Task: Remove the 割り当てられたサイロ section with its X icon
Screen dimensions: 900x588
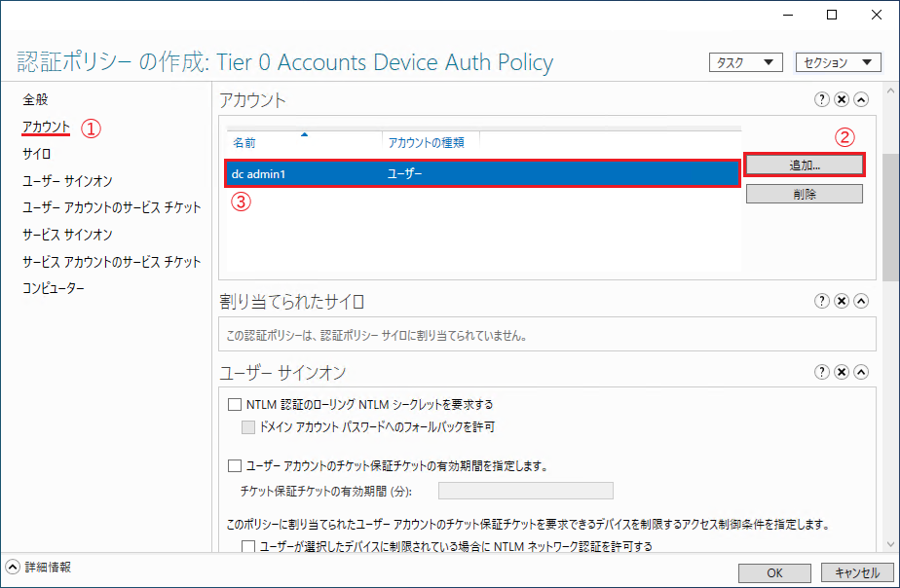Action: (841, 301)
